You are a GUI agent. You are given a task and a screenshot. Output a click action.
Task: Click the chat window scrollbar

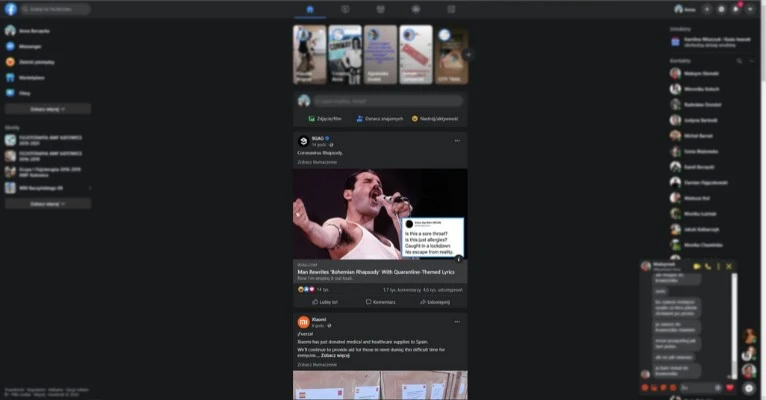[x=734, y=325]
